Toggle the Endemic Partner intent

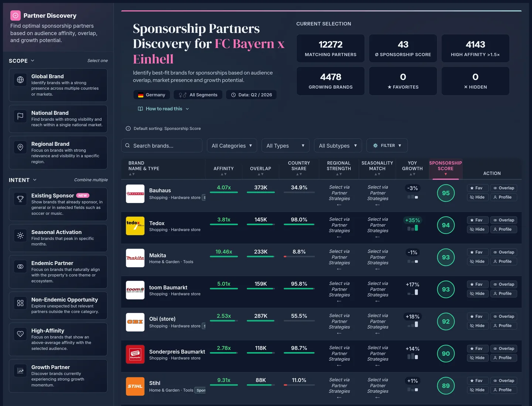58,272
